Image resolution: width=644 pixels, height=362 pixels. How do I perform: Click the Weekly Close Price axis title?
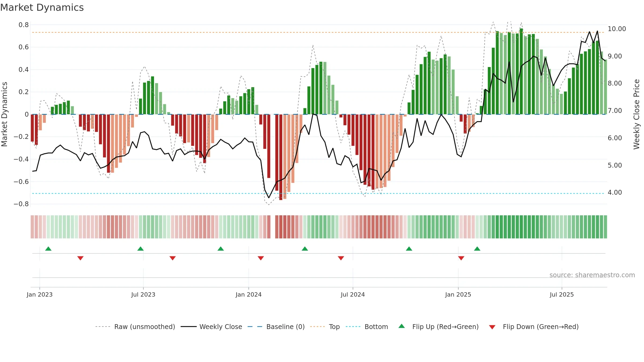[x=637, y=114]
